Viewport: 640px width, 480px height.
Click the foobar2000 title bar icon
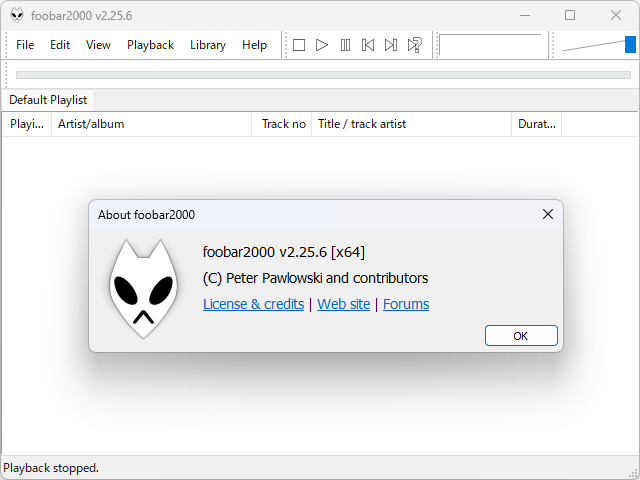point(17,16)
